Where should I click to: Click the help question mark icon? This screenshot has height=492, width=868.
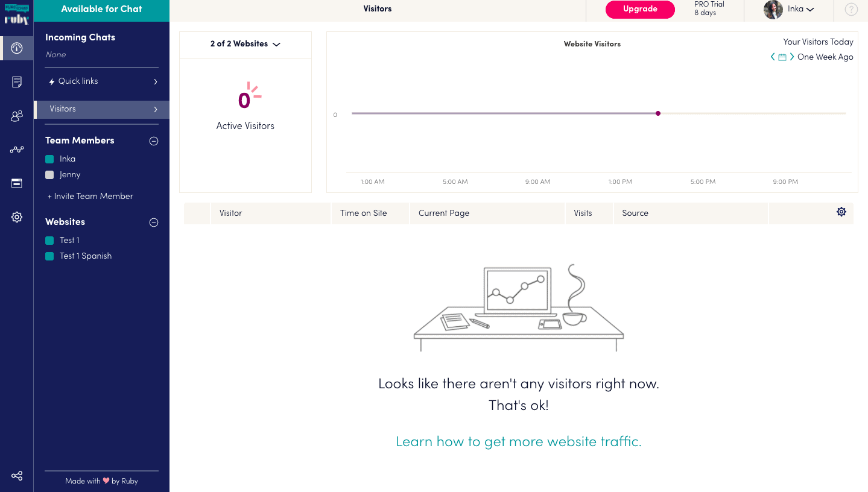pyautogui.click(x=851, y=9)
